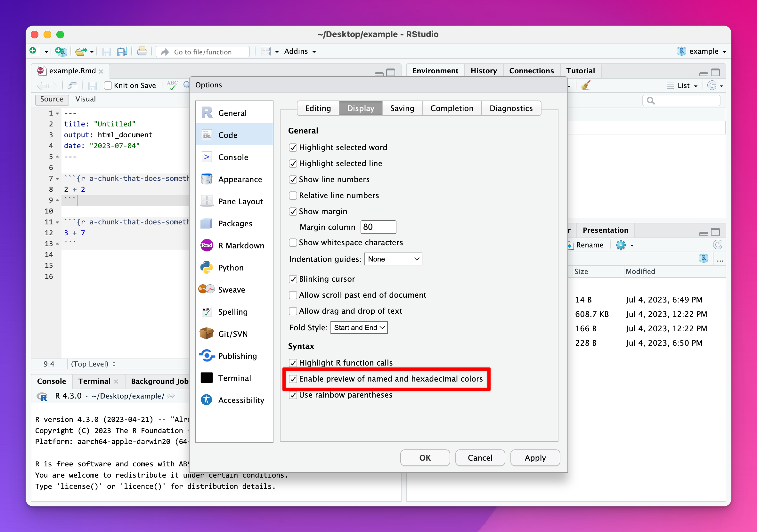This screenshot has height=532, width=757.
Task: Open the General options category
Action: coord(234,113)
